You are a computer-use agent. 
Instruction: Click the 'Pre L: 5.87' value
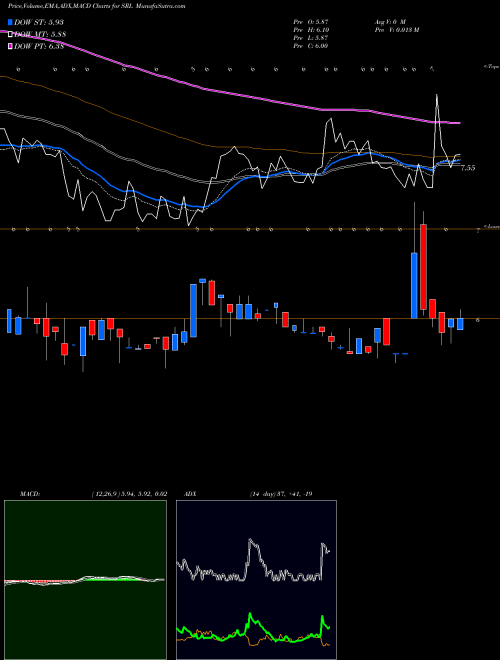(x=311, y=38)
